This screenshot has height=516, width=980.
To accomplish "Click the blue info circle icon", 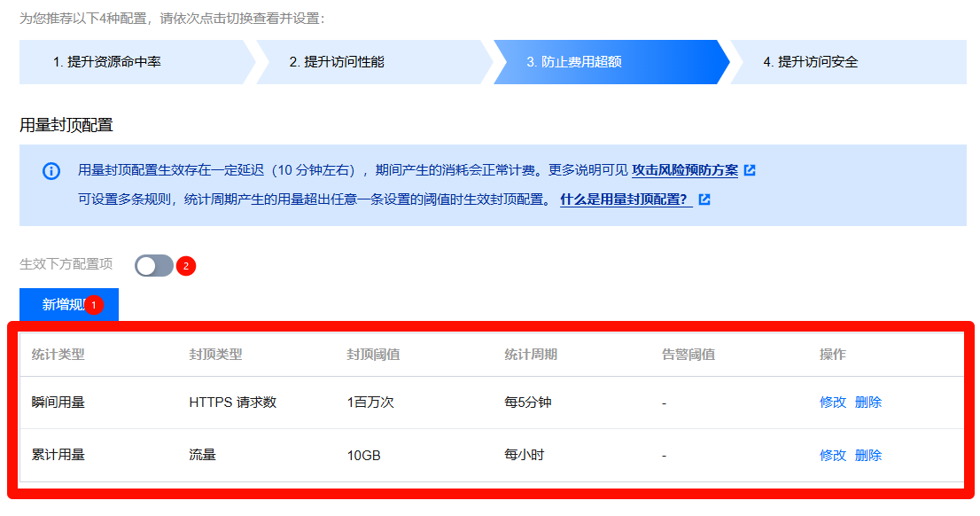I will 51,171.
